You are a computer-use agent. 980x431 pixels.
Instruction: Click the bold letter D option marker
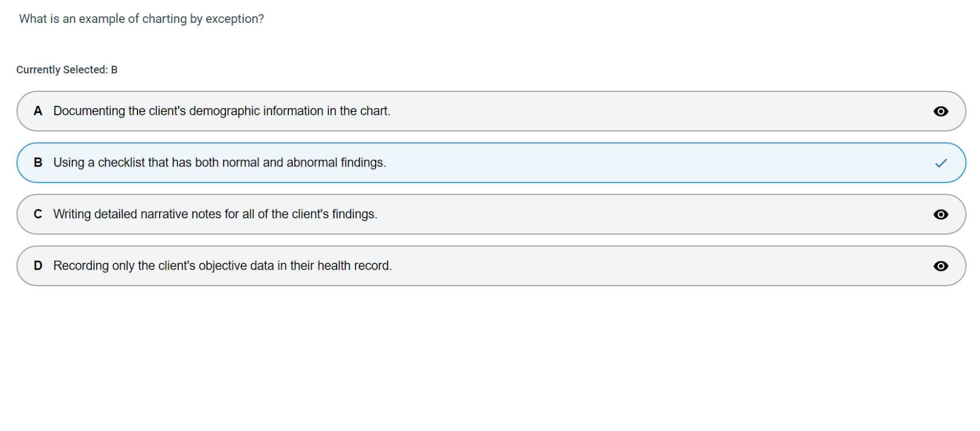(x=38, y=266)
